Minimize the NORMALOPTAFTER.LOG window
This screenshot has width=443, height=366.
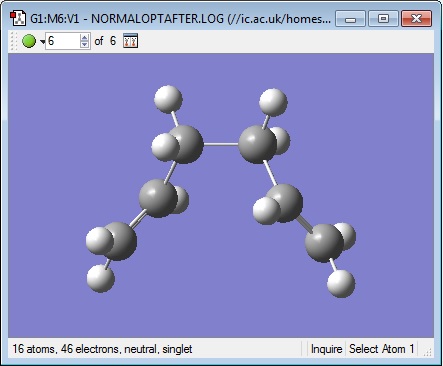point(350,19)
